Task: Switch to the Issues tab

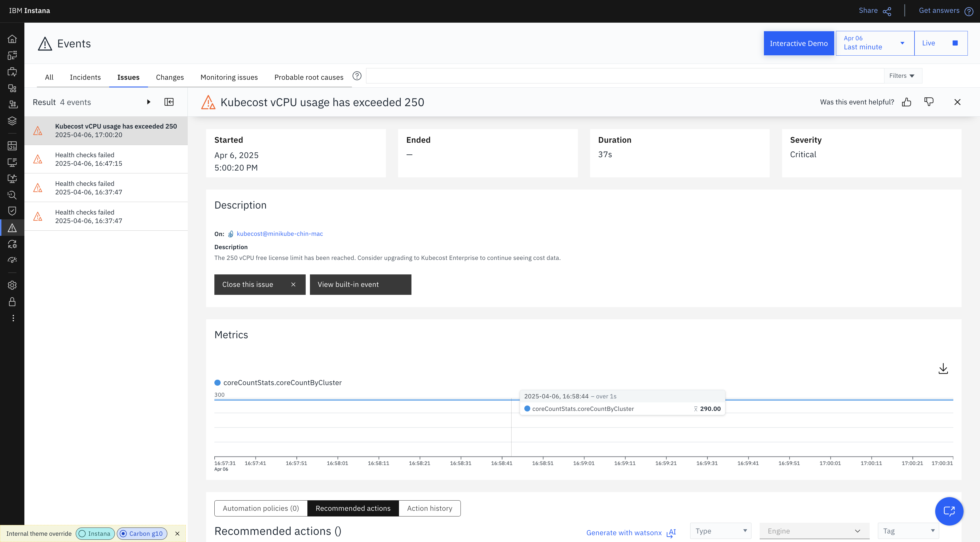Action: 128,77
